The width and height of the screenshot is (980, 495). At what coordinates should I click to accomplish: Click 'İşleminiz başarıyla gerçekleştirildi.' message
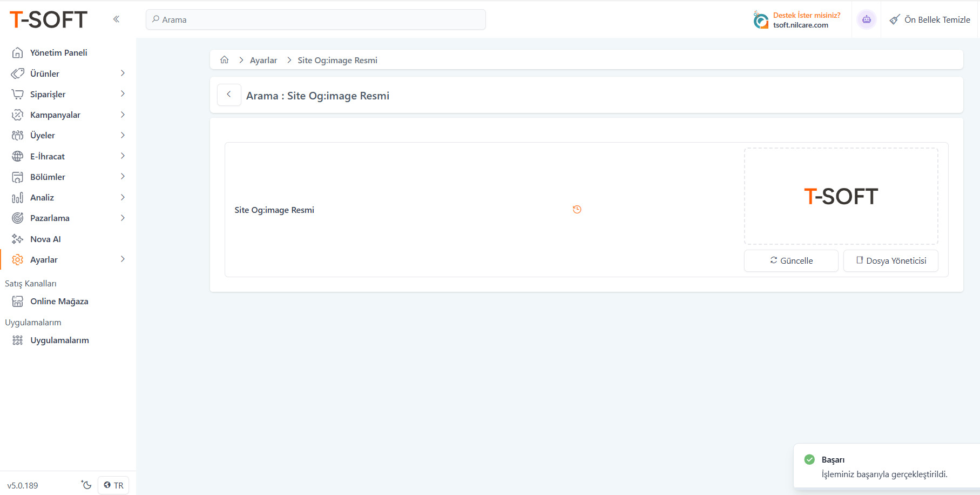(x=884, y=474)
